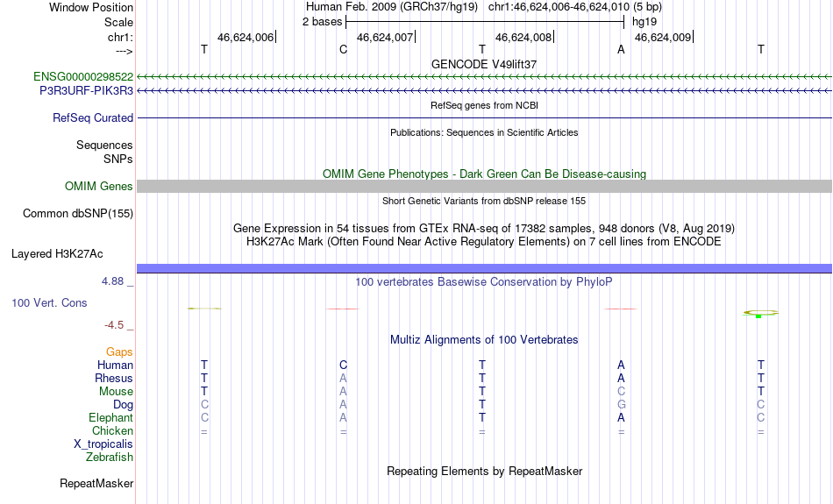833x504 pixels.
Task: Click the 46,624,009 ruler position
Action: click(663, 37)
